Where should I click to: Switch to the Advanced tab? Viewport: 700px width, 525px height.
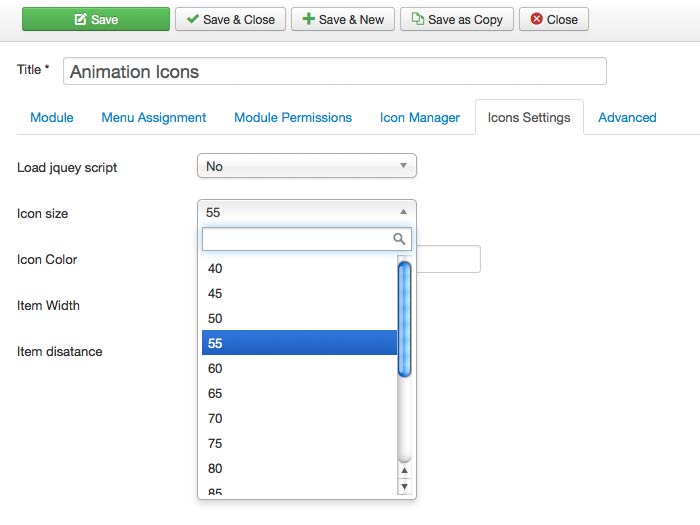tap(627, 117)
